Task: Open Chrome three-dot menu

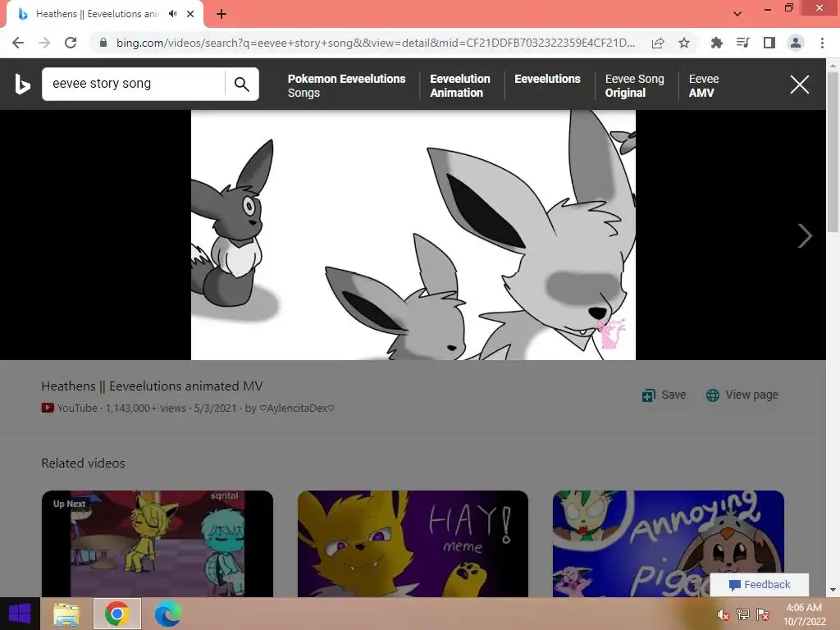Action: click(x=822, y=43)
